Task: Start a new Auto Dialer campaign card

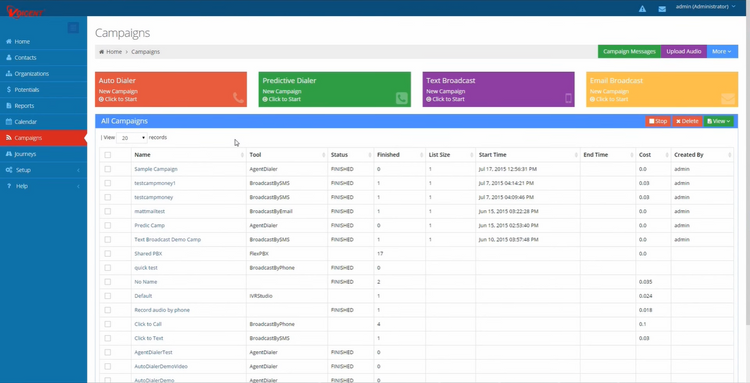Action: [171, 89]
